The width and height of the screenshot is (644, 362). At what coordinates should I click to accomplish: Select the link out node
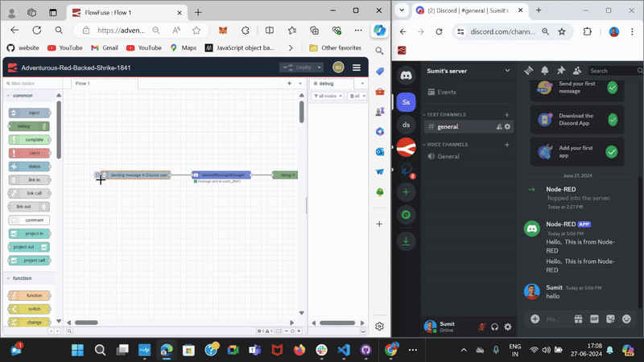pyautogui.click(x=29, y=207)
